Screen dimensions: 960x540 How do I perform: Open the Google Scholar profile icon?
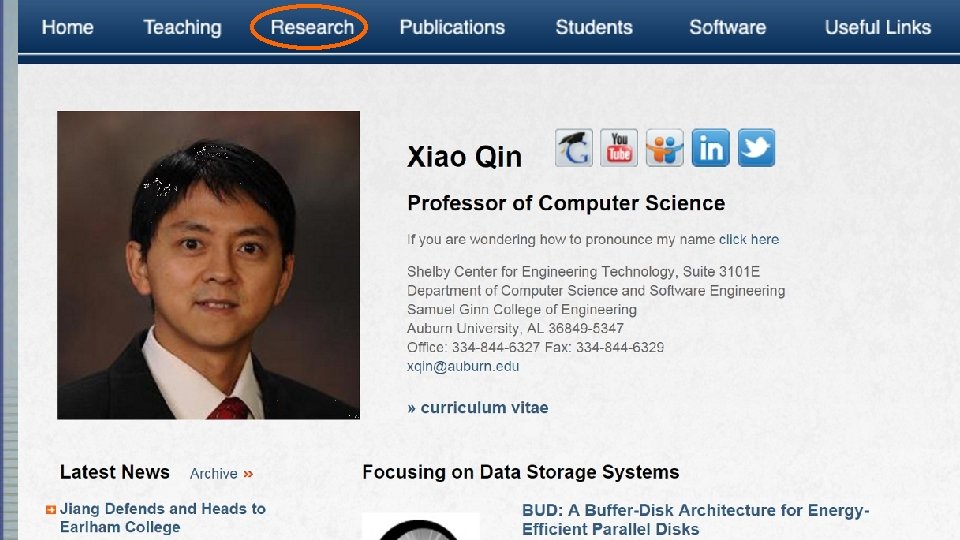[574, 148]
